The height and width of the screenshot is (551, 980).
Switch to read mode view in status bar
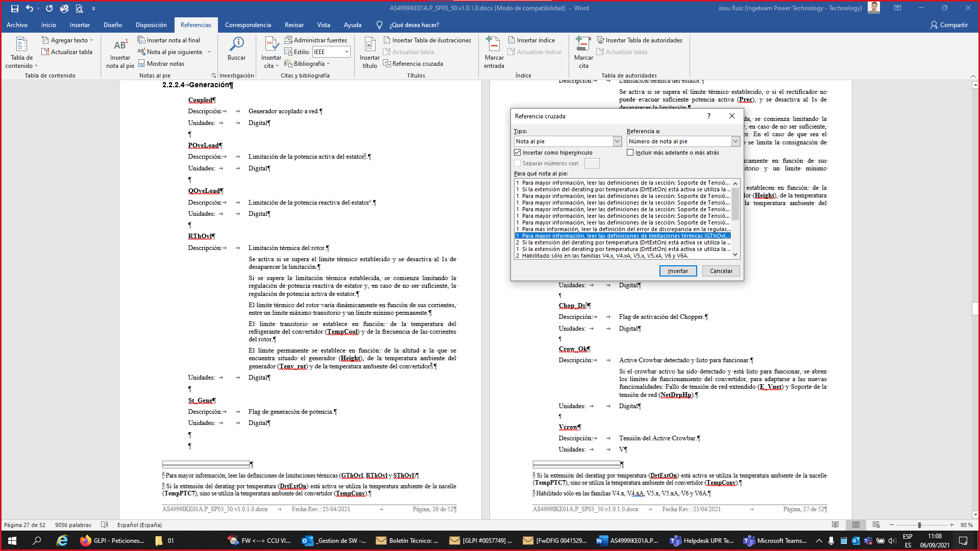(835, 525)
